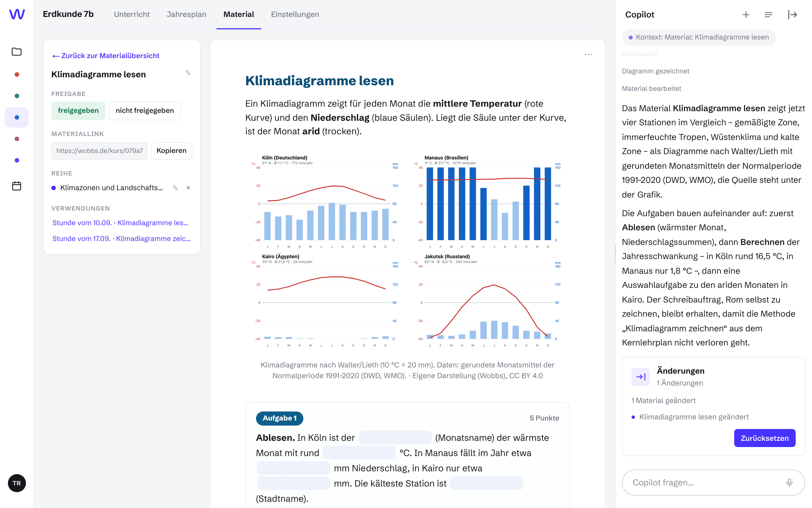Switch to the Einstellungen tab
Viewport: 812px width, 508px height.
(295, 14)
